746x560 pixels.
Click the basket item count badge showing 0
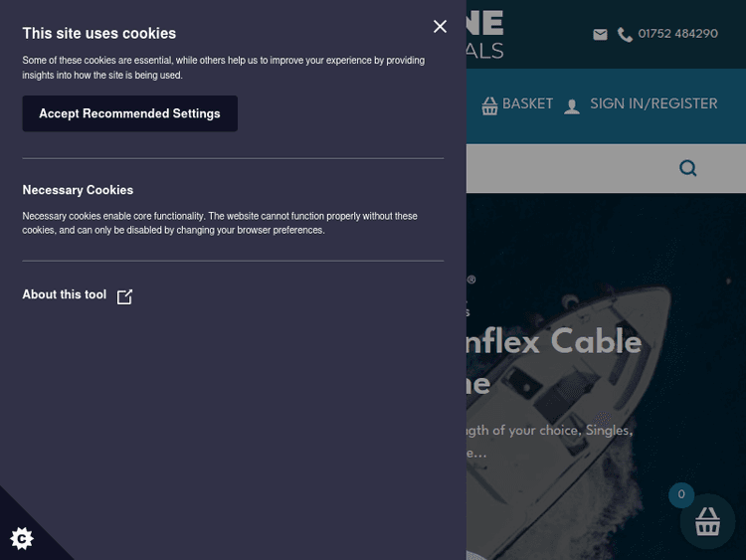[x=681, y=494]
